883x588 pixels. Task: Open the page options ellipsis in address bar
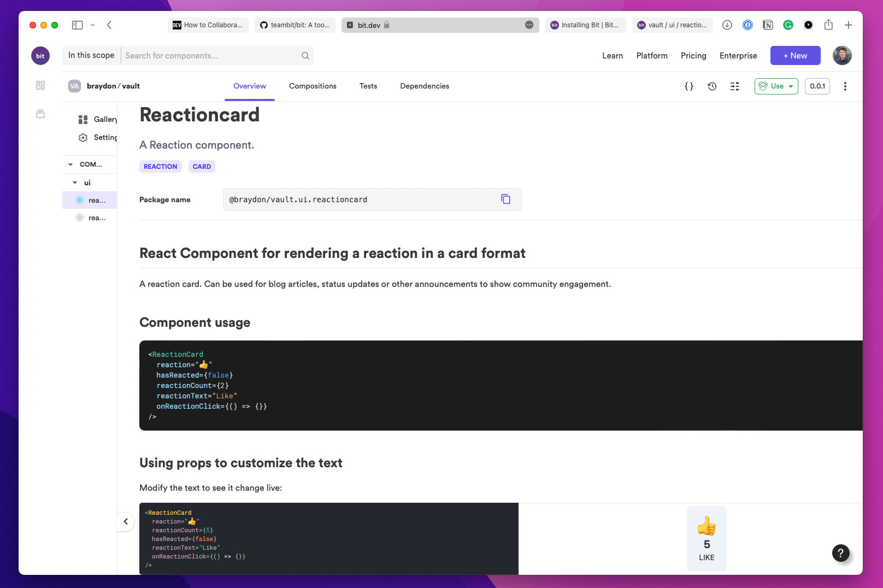(529, 25)
